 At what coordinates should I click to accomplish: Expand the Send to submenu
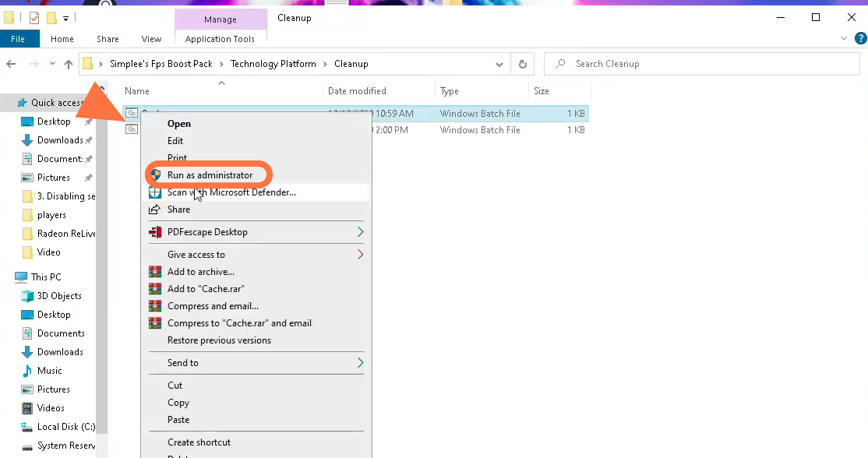tap(360, 363)
